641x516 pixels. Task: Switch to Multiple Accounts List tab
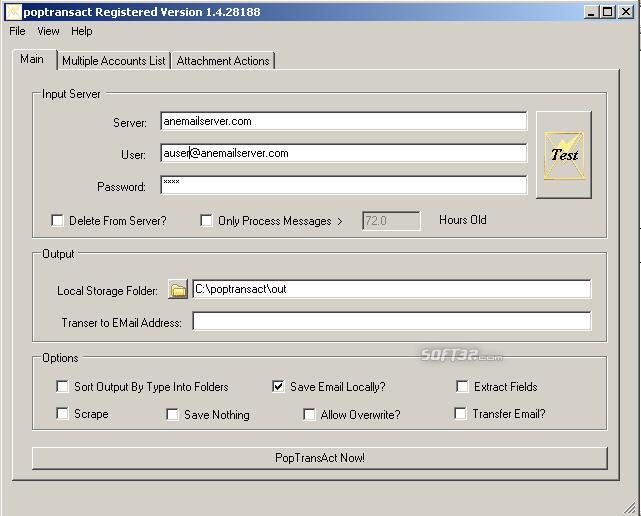(x=114, y=61)
